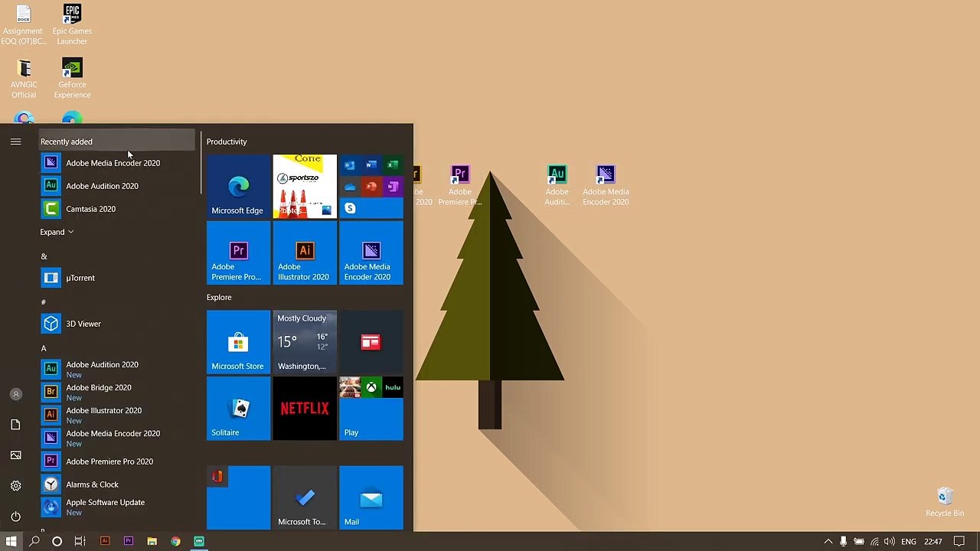The width and height of the screenshot is (980, 551).
Task: Open taskbar Search magnifier
Action: click(x=34, y=541)
